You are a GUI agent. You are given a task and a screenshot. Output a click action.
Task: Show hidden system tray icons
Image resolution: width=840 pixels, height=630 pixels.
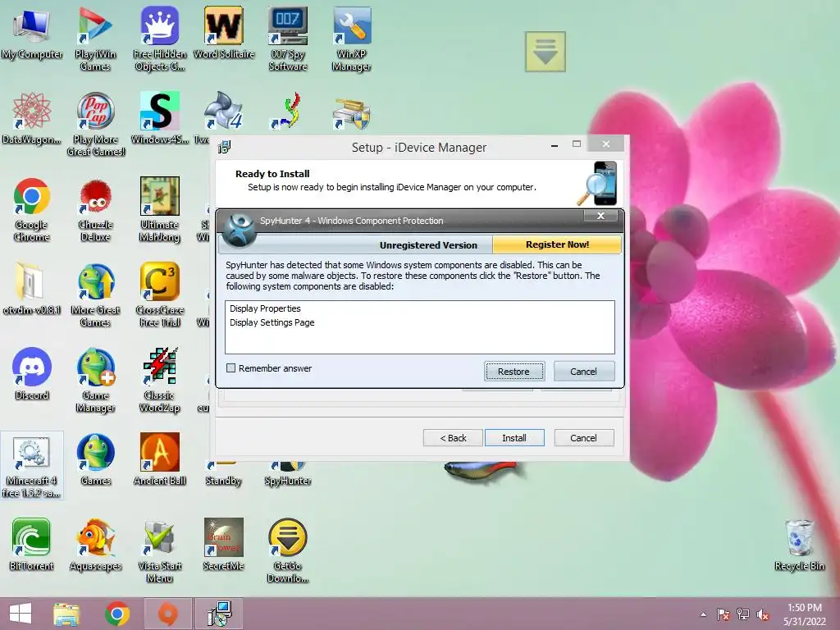click(x=703, y=614)
